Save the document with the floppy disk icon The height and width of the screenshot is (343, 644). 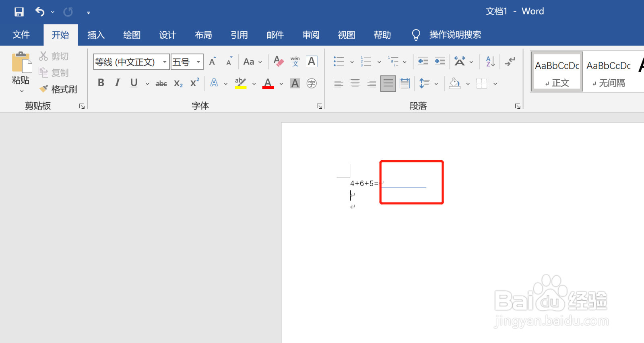19,12
